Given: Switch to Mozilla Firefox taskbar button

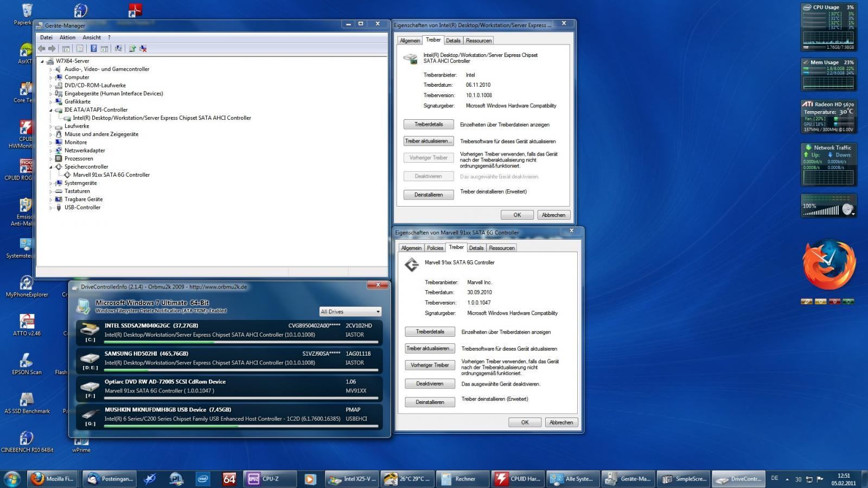Looking at the screenshot, I should [54, 479].
